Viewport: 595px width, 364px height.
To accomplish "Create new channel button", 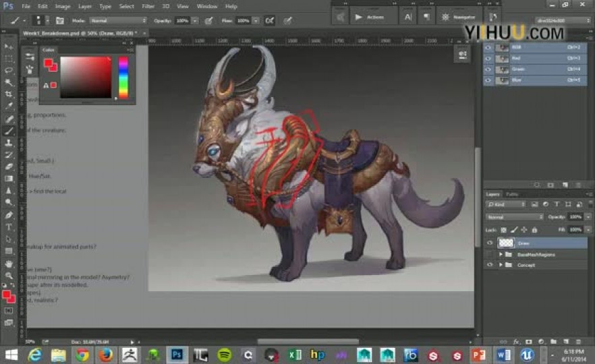I will pos(565,185).
